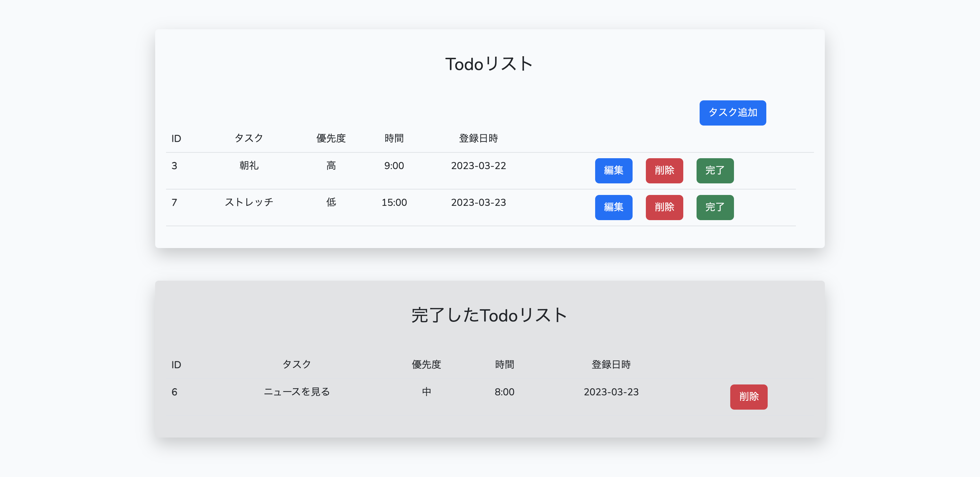The height and width of the screenshot is (477, 980).
Task: Click time 9:00 in the 朝礼 row
Action: [394, 165]
